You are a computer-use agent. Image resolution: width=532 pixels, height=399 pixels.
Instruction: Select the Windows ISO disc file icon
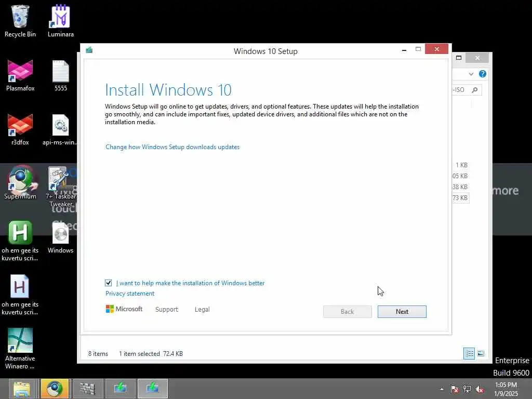pos(60,237)
